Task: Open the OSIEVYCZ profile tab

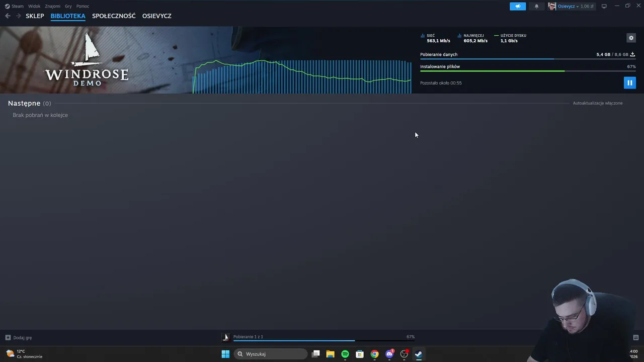Action: click(x=157, y=16)
